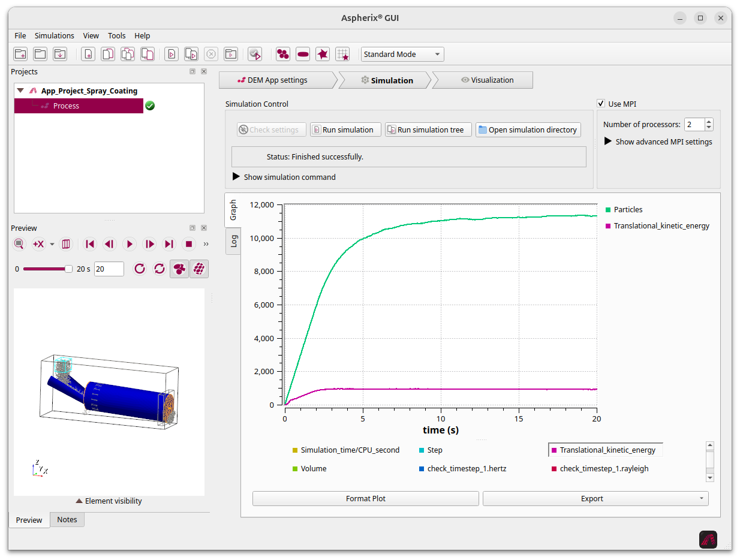Click the folder with play arrow icon
This screenshot has width=740, height=560.
coord(231,54)
